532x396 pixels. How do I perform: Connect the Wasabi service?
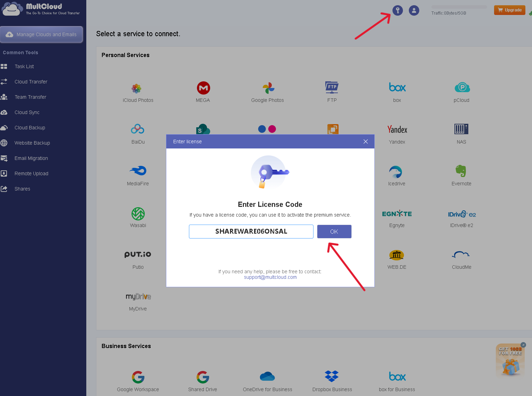[138, 213]
